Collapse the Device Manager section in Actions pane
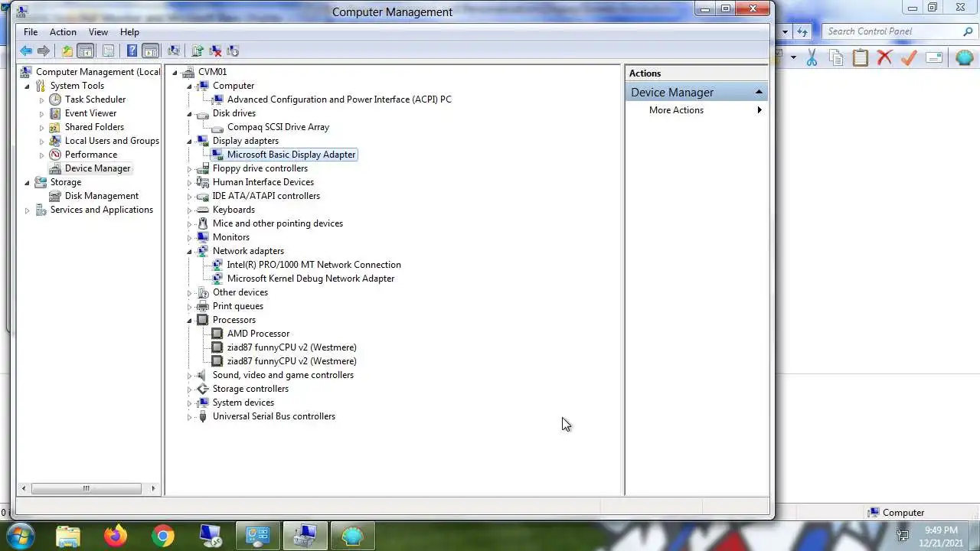 click(x=759, y=92)
